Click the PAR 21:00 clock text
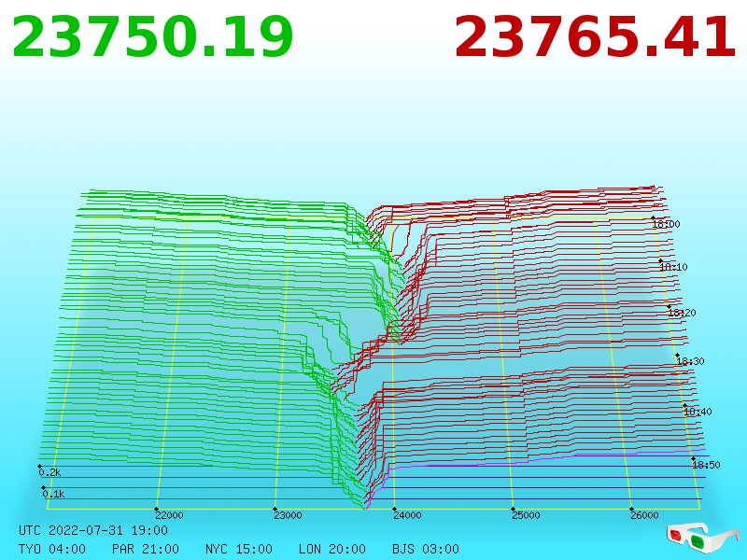747x560 pixels. [x=146, y=549]
